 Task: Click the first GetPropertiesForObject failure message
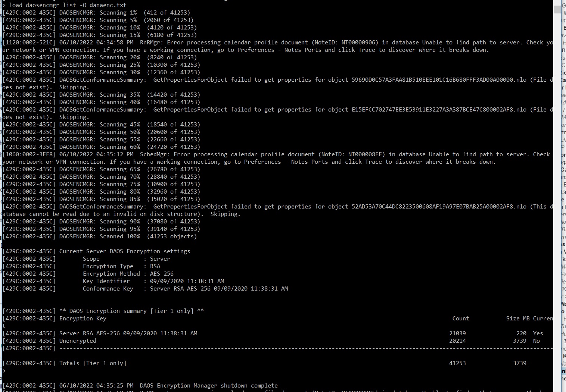coord(261,79)
